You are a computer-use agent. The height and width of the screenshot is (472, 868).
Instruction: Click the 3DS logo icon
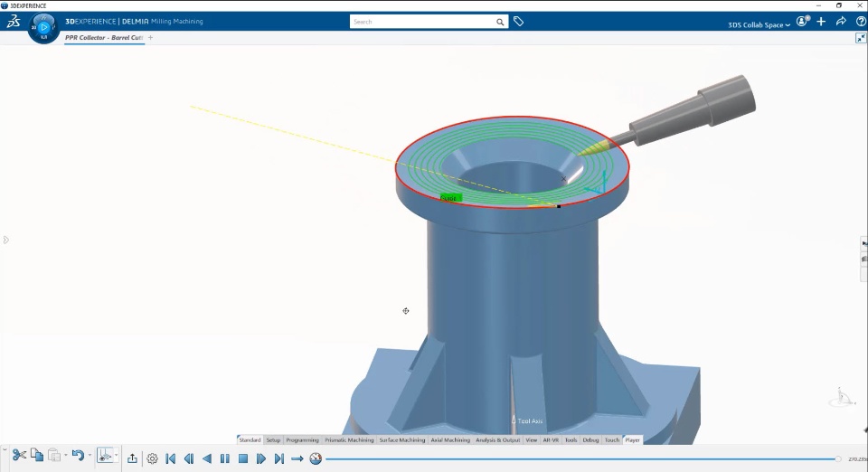point(14,22)
